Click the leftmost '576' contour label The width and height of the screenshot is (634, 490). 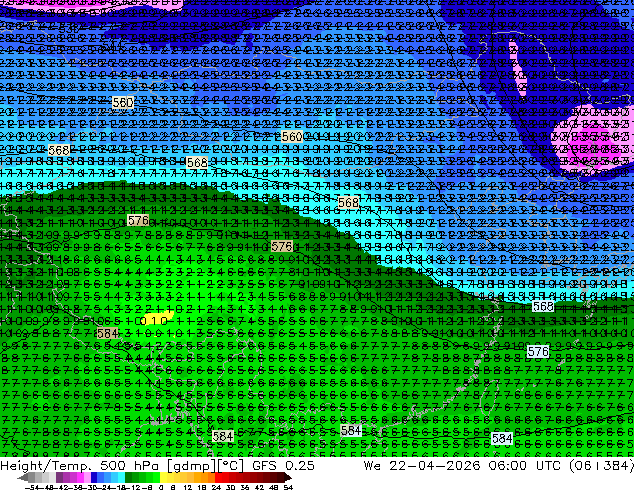(x=138, y=220)
